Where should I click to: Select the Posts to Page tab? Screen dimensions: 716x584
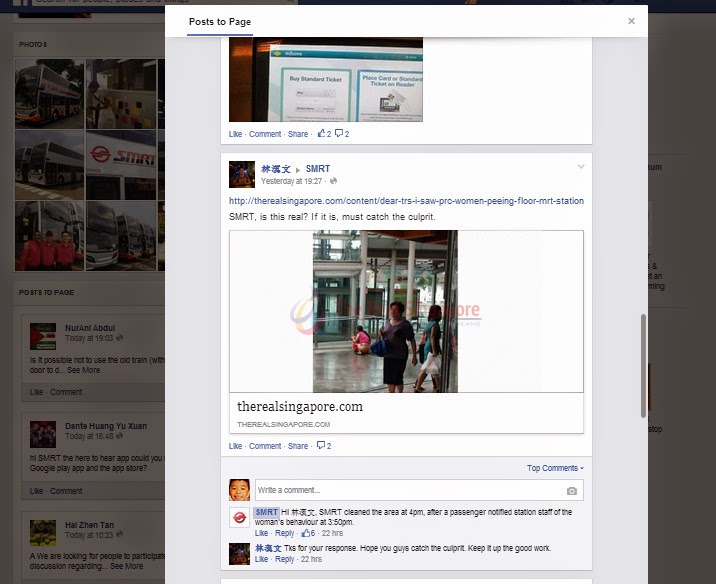click(x=220, y=22)
